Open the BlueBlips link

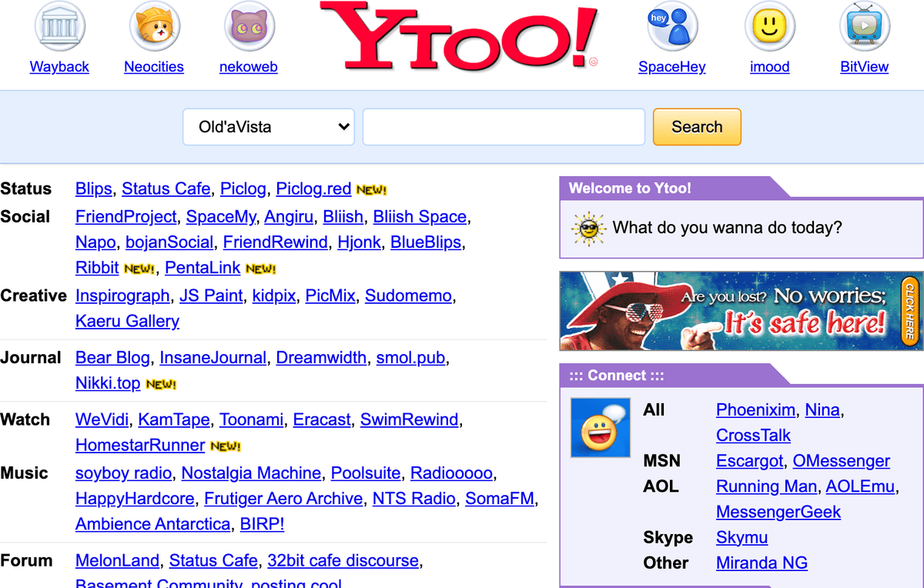(426, 242)
